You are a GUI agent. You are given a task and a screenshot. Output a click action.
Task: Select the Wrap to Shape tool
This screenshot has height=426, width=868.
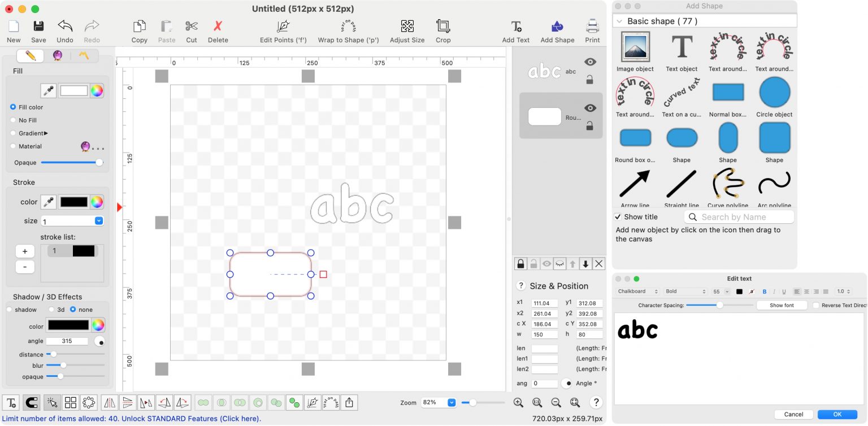click(348, 27)
